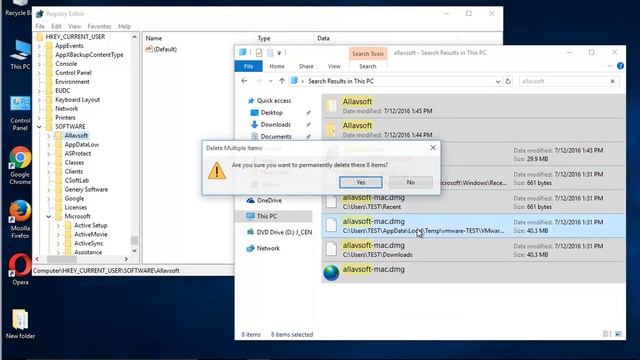Click the Search Tools contextual tab
The height and width of the screenshot is (360, 640).
tap(368, 53)
